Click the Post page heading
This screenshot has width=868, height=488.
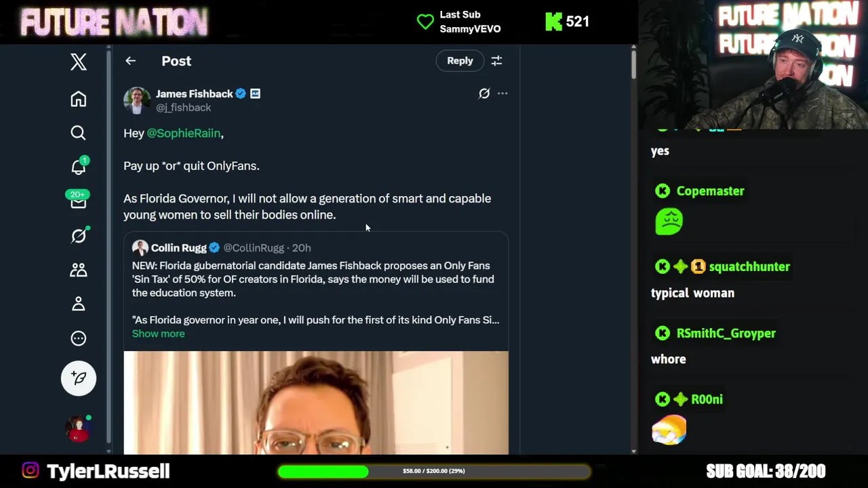tap(176, 61)
